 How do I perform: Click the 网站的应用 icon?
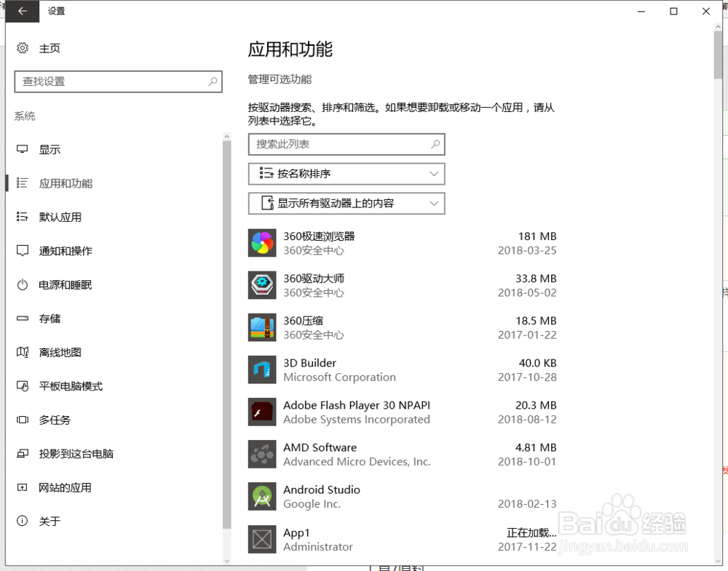[23, 487]
